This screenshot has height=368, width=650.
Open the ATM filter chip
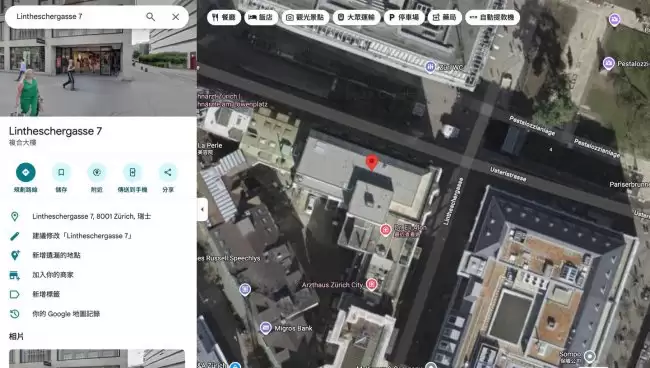(x=492, y=17)
